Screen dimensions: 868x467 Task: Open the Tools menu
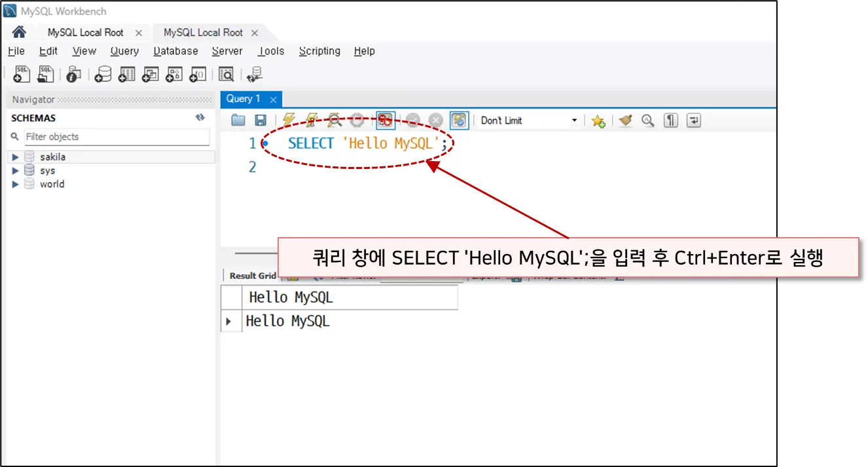(x=271, y=51)
